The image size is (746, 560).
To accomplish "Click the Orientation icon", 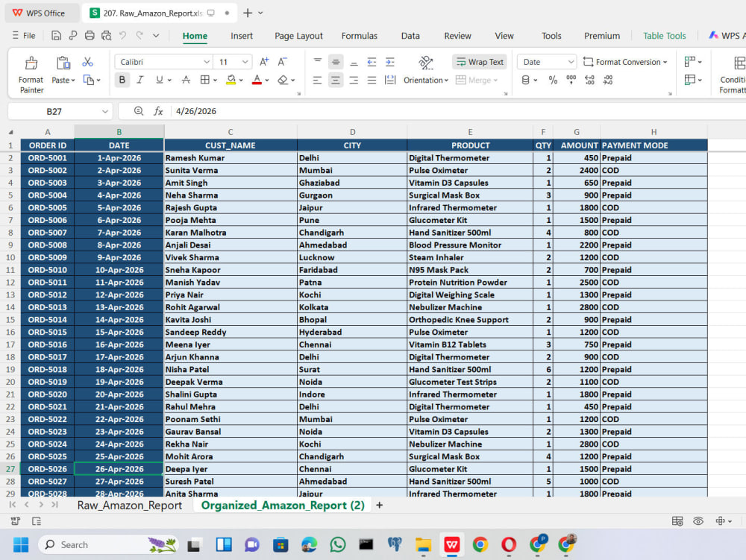I will click(426, 62).
